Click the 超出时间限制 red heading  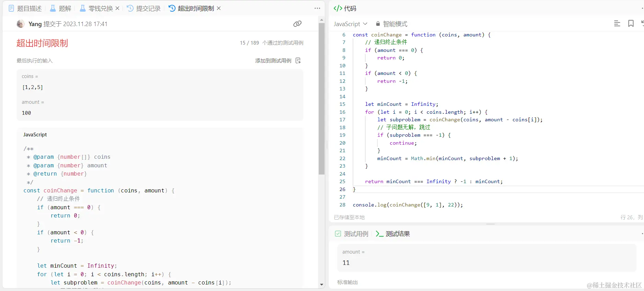coord(42,43)
